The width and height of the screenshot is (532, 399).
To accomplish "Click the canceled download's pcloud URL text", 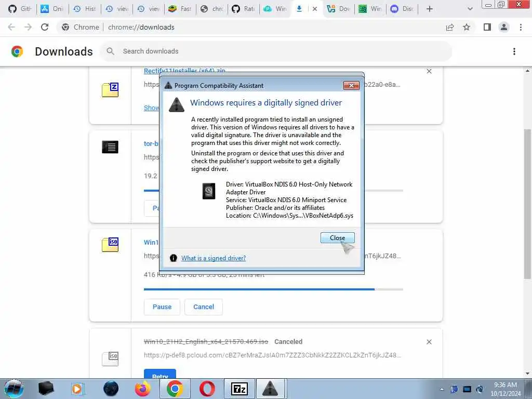I will click(x=272, y=355).
